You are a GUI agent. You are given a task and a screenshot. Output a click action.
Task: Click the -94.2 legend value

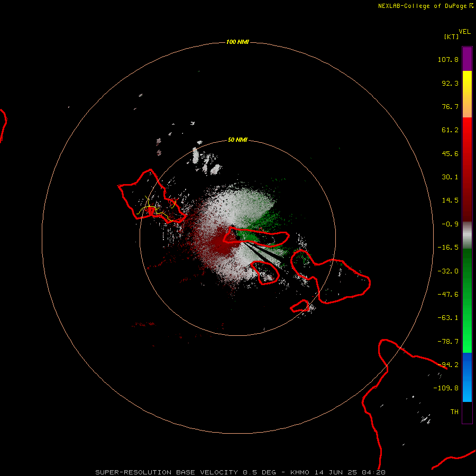[448, 364]
